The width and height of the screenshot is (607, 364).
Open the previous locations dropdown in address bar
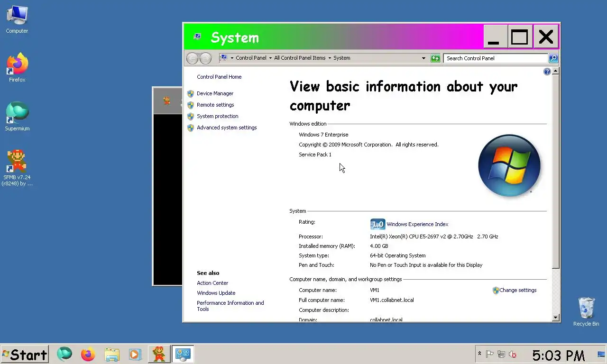click(x=423, y=58)
